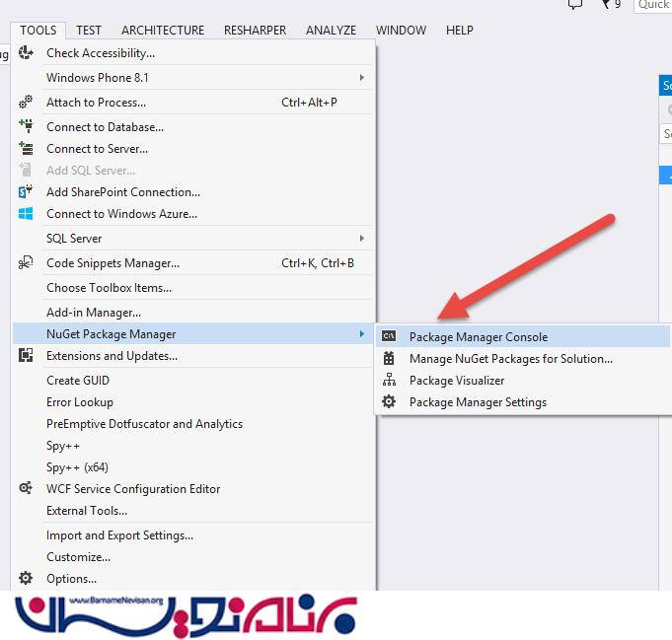The height and width of the screenshot is (640, 672).
Task: Click the Quick Launch search field
Action: [x=652, y=5]
